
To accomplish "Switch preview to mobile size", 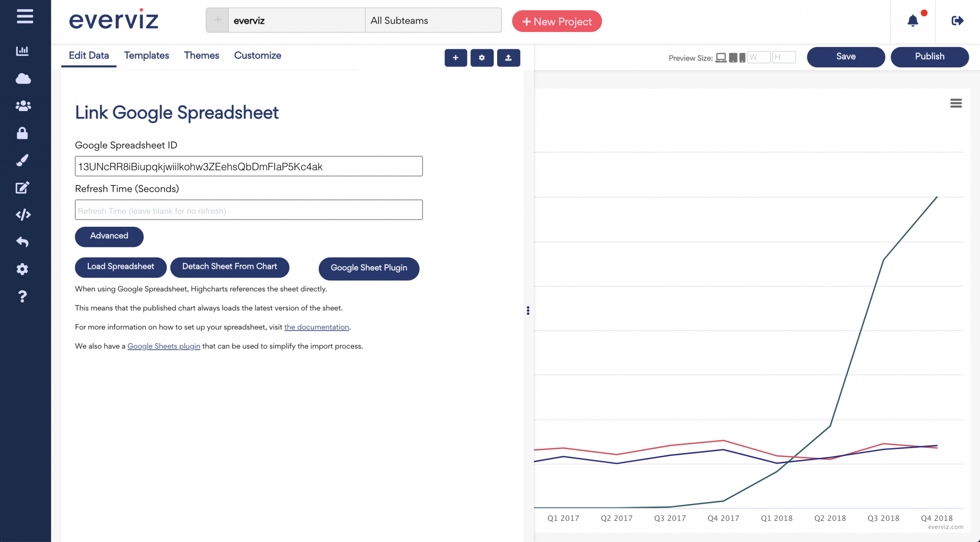I will click(742, 57).
